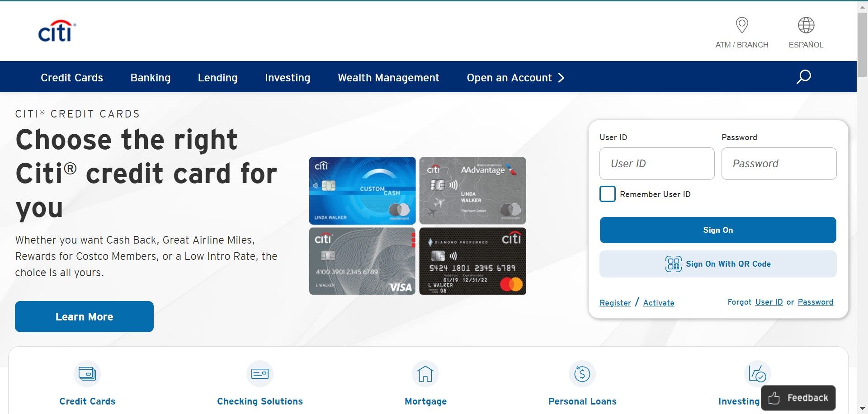Screen dimensions: 868x414
Task: Select the silver Citi Visa card image
Action: point(362,261)
